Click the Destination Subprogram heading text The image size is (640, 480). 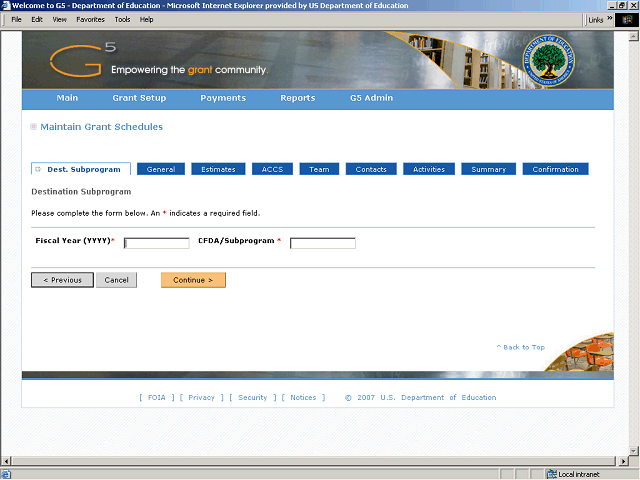[81, 191]
